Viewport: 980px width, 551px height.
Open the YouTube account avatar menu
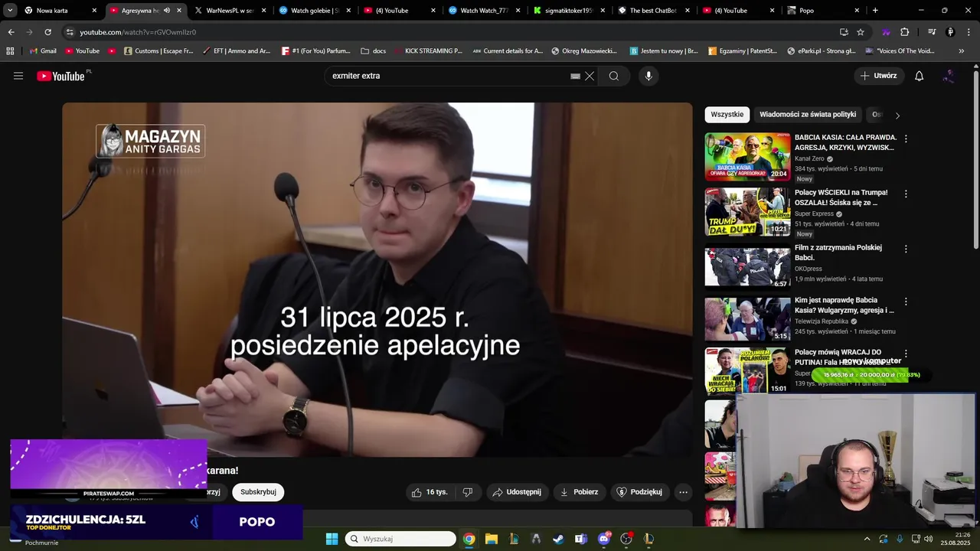949,76
